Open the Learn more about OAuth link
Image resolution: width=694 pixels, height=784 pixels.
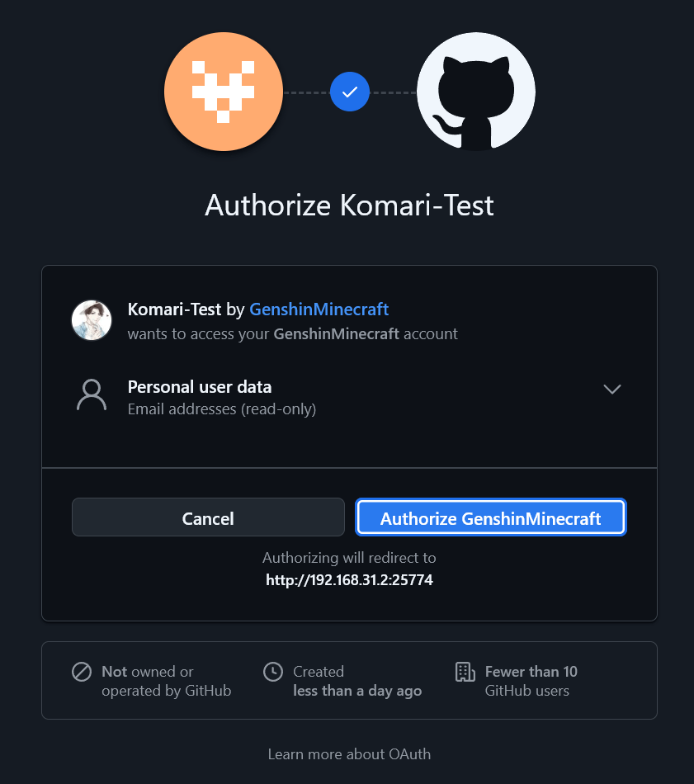click(349, 753)
